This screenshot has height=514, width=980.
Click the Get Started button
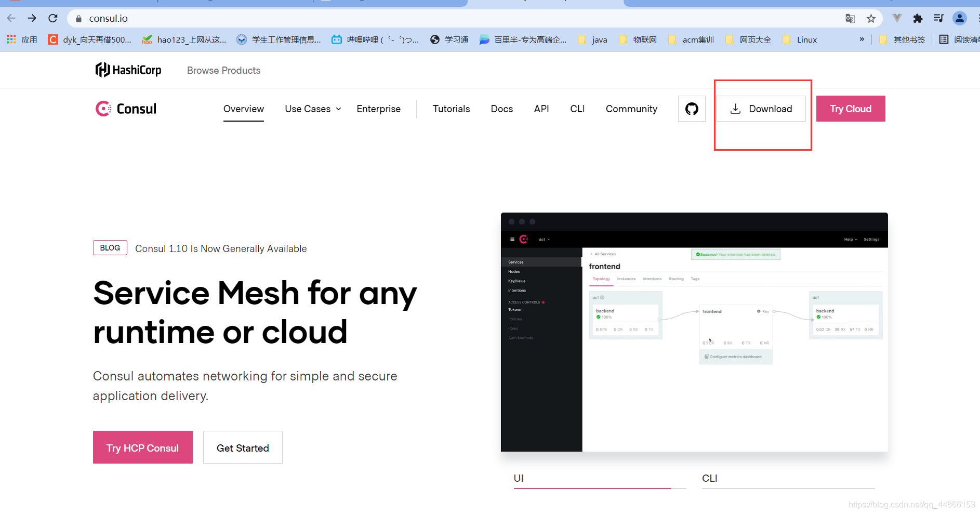243,447
